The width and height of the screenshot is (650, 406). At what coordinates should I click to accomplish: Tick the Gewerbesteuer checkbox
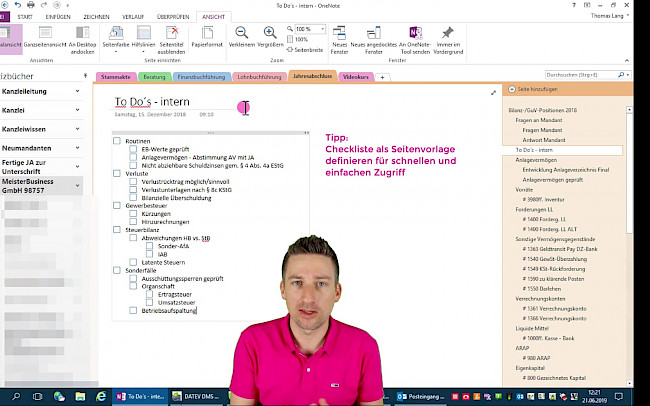pyautogui.click(x=117, y=206)
